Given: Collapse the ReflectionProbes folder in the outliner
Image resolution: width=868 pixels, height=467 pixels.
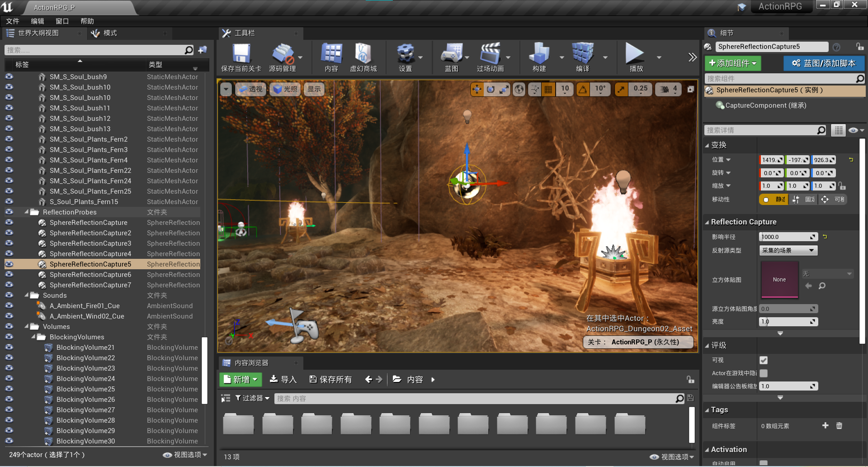Looking at the screenshot, I should coord(26,212).
